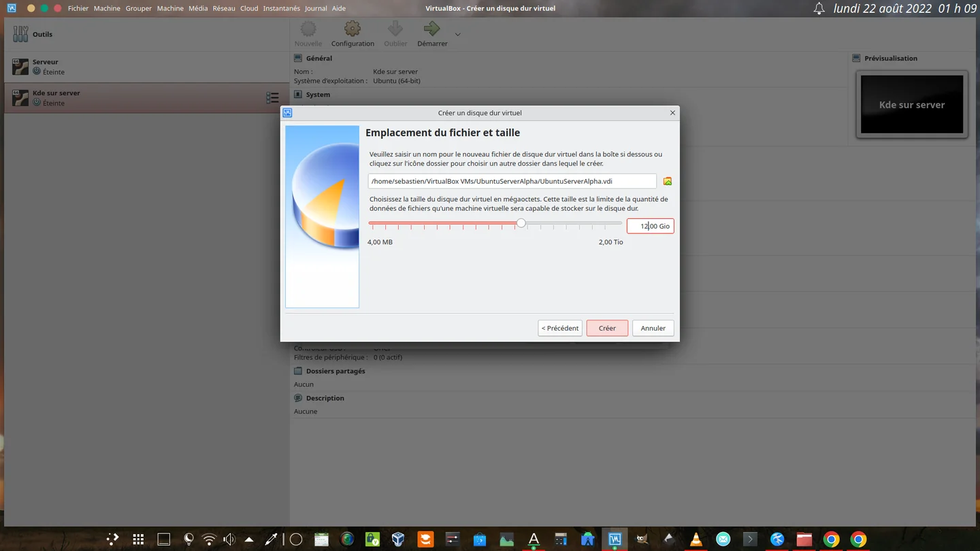Click the Nouvelle toolbar icon
The width and height of the screenshot is (980, 551).
308,34
